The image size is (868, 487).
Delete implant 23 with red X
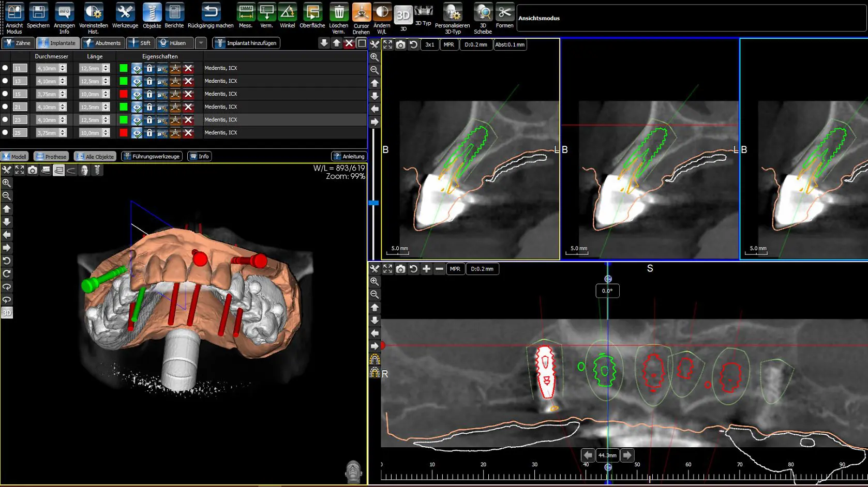188,120
